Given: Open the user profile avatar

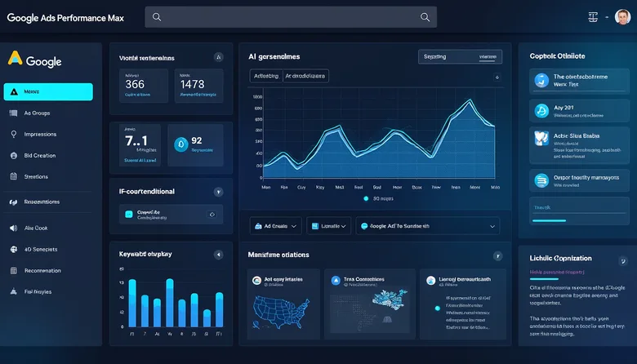Looking at the screenshot, I should pos(622,17).
